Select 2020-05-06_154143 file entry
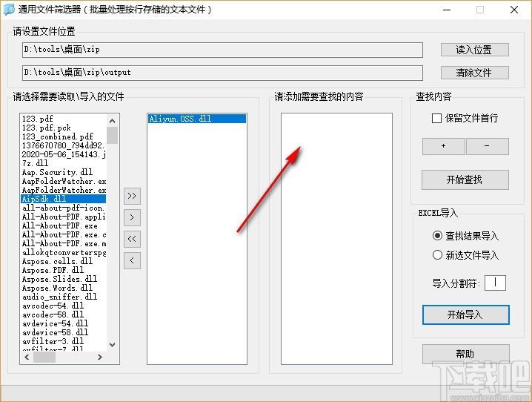532x402 pixels. click(x=64, y=154)
